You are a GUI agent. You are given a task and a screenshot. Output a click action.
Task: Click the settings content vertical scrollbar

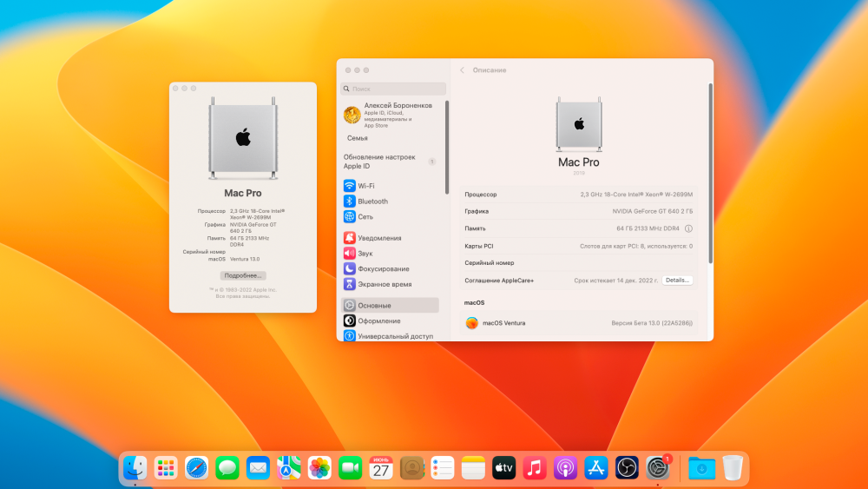pos(710,174)
